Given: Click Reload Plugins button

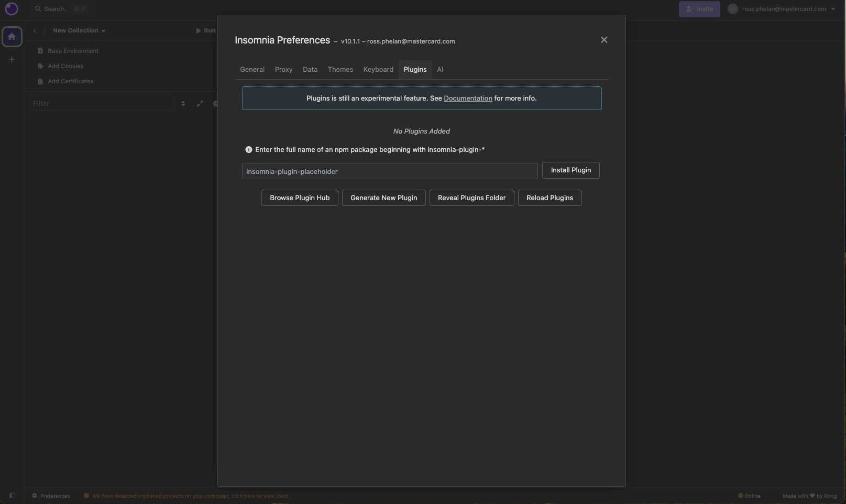Looking at the screenshot, I should 550,198.
